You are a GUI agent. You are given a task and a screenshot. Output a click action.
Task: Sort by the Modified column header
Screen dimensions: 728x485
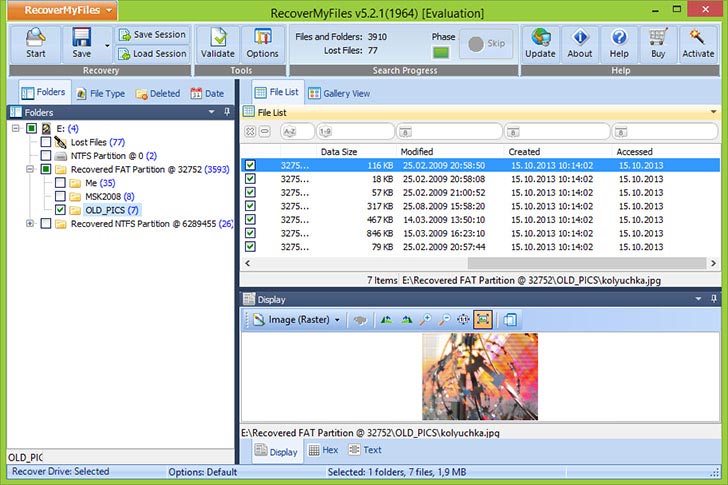tap(417, 152)
